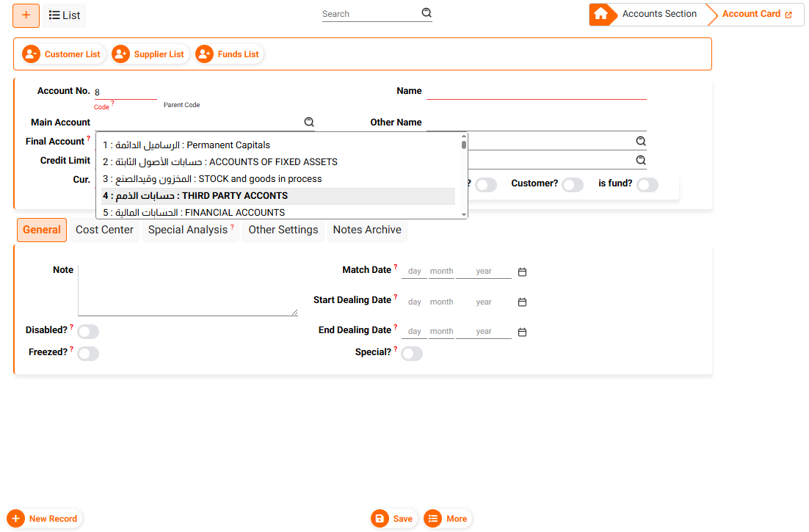Click the Main Account lookup icon

[309, 123]
